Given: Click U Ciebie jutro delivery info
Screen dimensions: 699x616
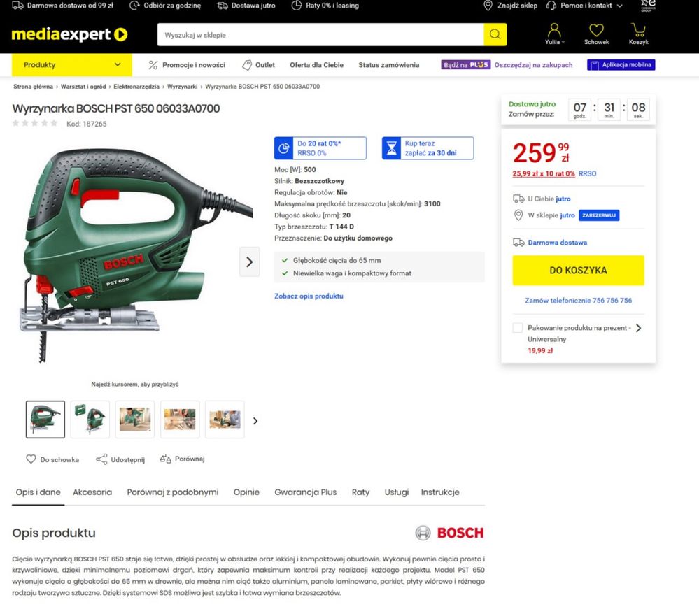Looking at the screenshot, I should pyautogui.click(x=549, y=199).
